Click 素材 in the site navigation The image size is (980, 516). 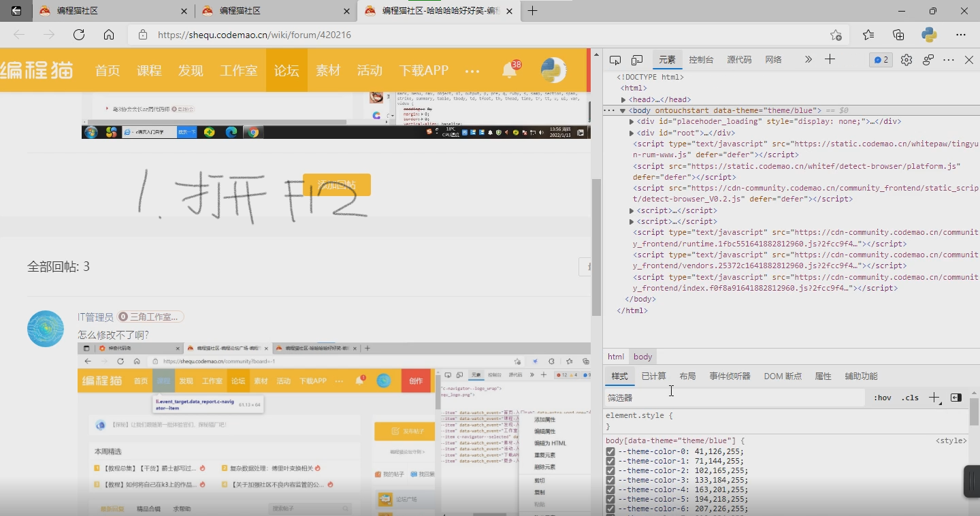(328, 70)
